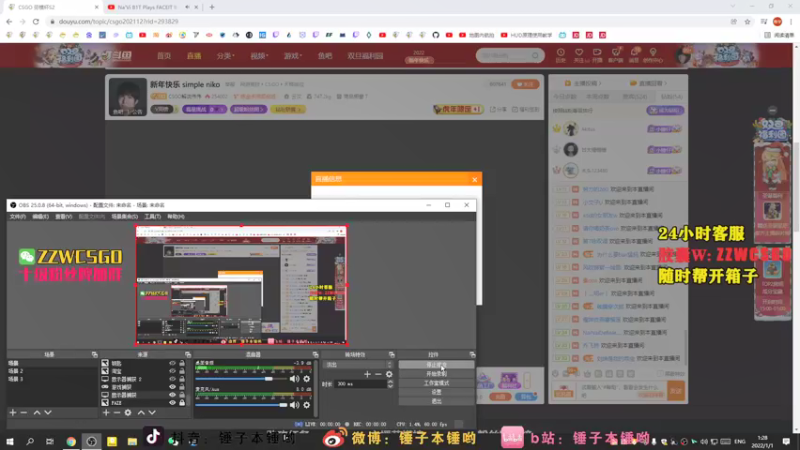Toggle eye for 显示器捕获 2 source
800x450 pixels.
coord(172,379)
